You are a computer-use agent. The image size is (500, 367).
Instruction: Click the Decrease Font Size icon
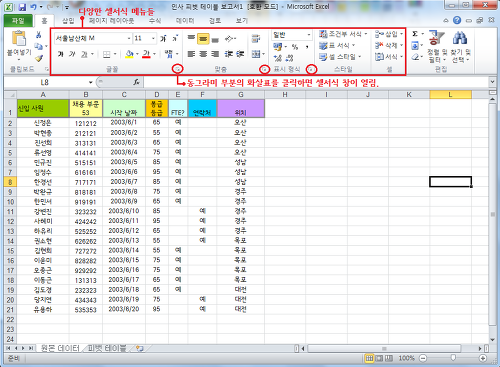coord(175,39)
